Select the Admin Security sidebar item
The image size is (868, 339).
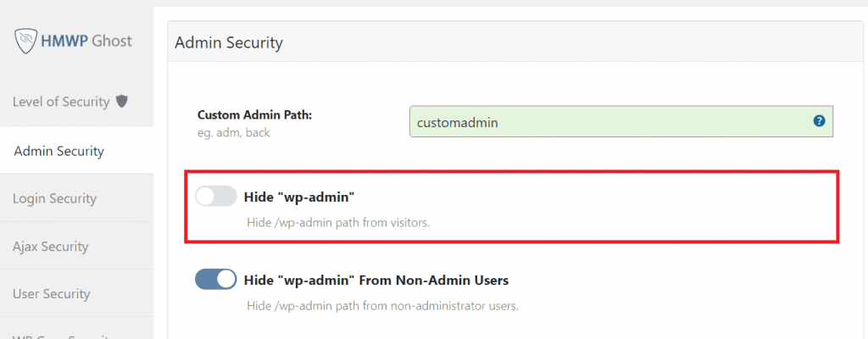coord(59,152)
